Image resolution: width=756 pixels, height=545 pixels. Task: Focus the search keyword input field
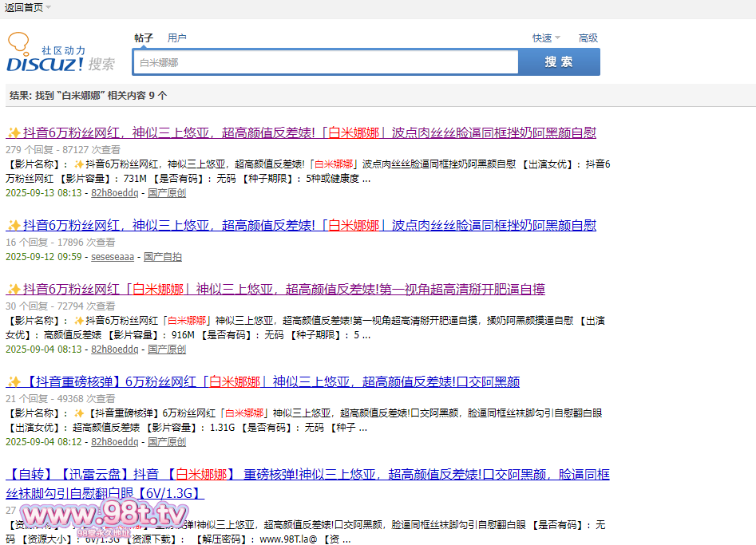(x=326, y=62)
